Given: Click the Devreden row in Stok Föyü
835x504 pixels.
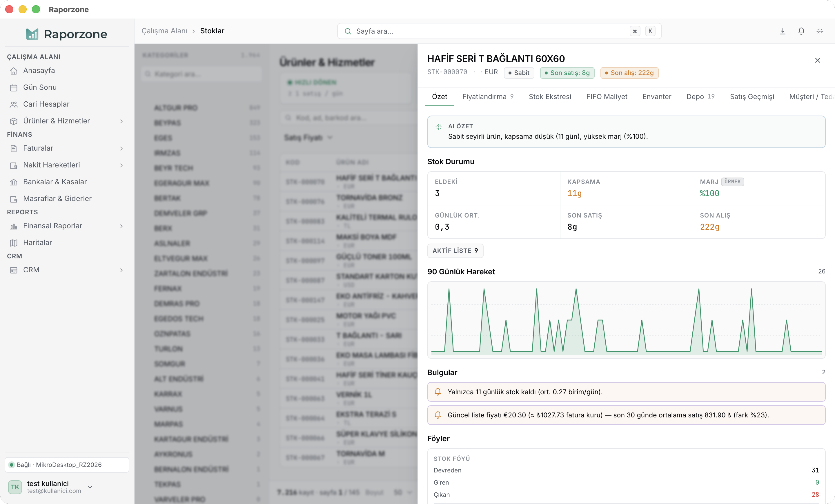Looking at the screenshot, I should click(x=626, y=470).
